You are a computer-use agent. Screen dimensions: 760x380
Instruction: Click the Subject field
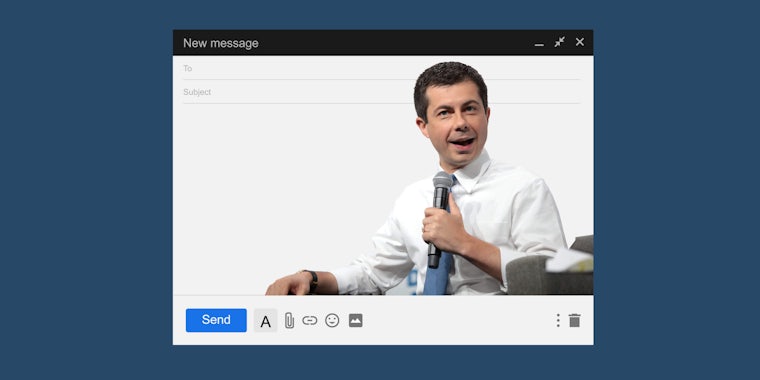381,92
